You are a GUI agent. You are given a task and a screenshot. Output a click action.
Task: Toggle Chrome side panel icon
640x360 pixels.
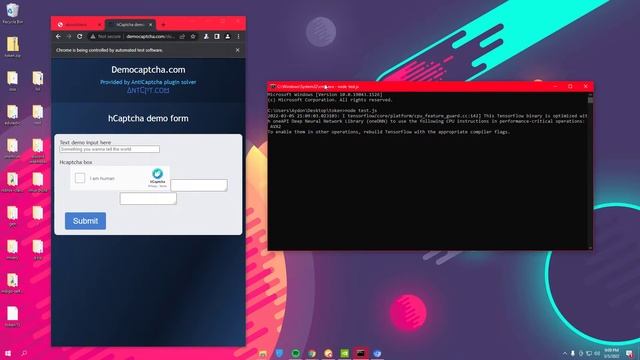pos(217,36)
